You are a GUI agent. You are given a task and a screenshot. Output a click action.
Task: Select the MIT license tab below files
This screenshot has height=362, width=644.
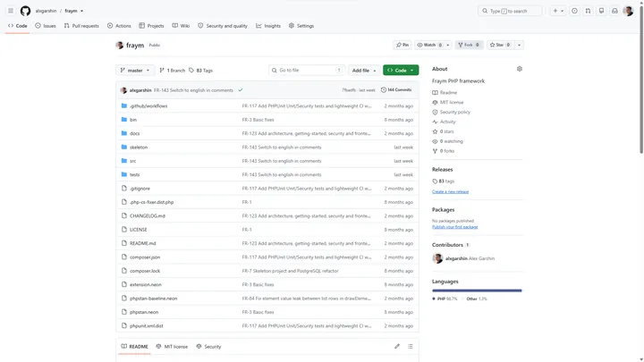(x=172, y=347)
